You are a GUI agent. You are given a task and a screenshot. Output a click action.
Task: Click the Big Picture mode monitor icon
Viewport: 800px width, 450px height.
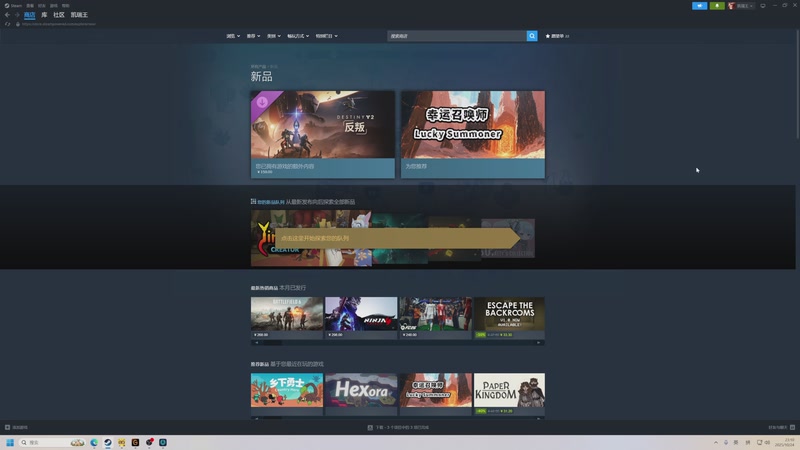763,6
